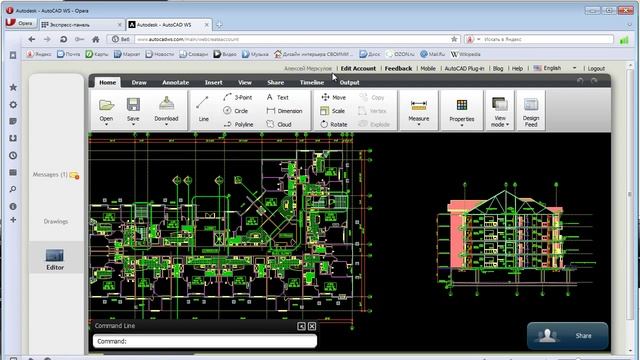The image size is (640, 360).
Task: Click the greyed Vertex tool
Action: 372,111
